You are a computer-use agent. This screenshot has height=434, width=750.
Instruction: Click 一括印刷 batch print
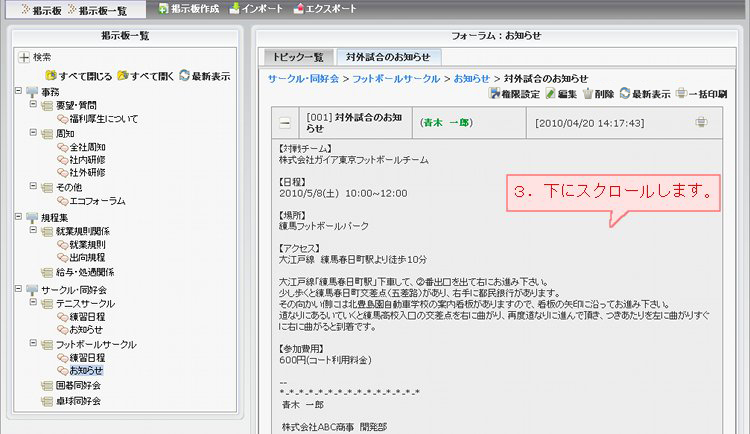702,94
